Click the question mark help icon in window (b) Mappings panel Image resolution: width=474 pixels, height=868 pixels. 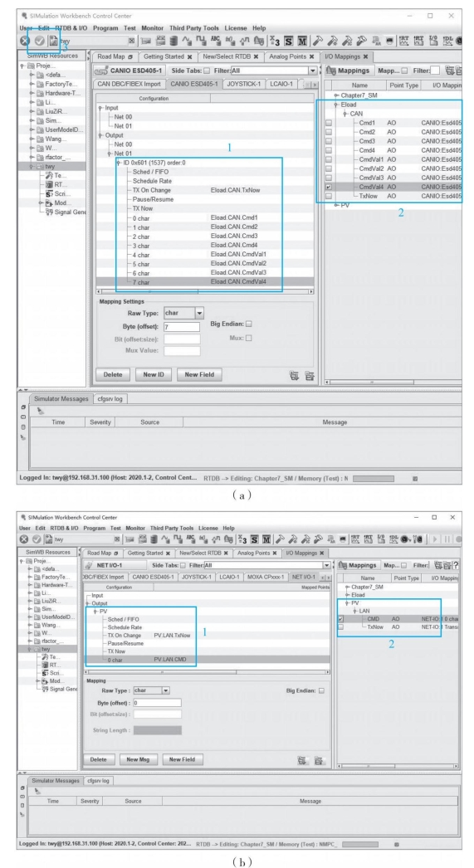[456, 565]
